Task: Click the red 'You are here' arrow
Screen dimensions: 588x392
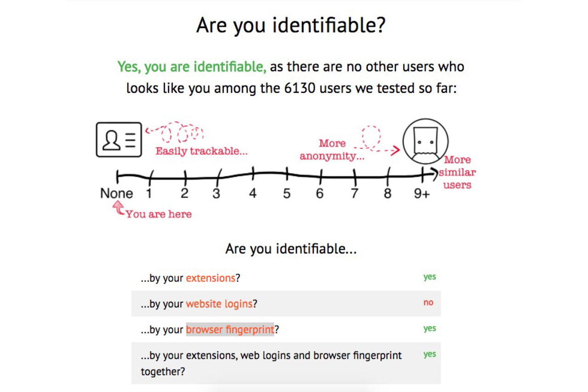Action: (x=119, y=210)
